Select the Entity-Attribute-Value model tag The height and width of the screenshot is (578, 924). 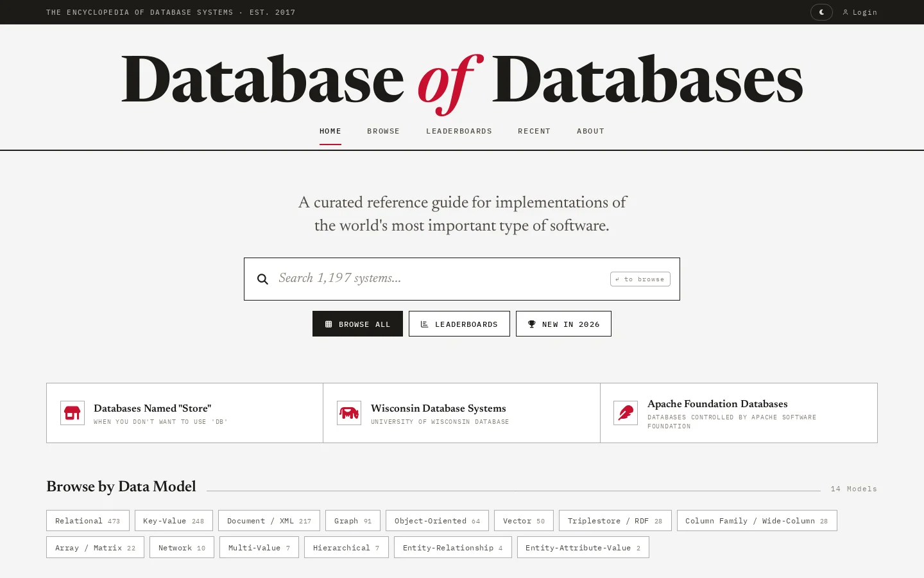pos(583,548)
